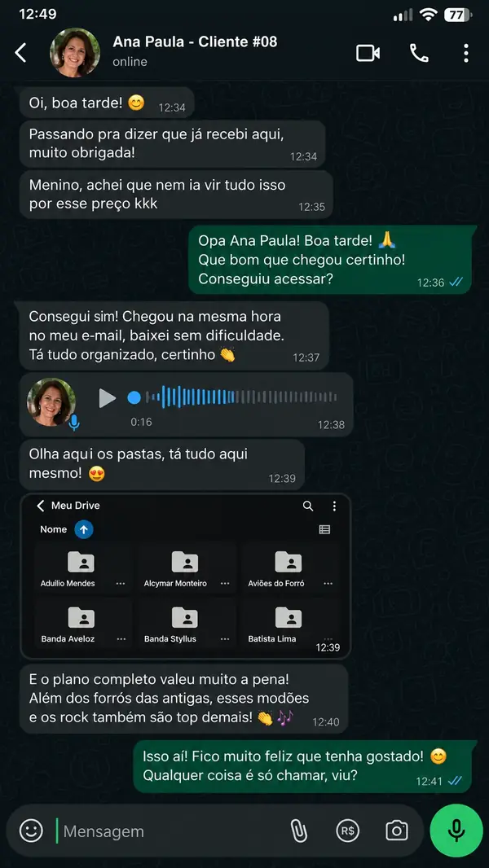Screen dimensions: 489x868
Task: Open the three-dot chat options menu
Action: (x=465, y=53)
